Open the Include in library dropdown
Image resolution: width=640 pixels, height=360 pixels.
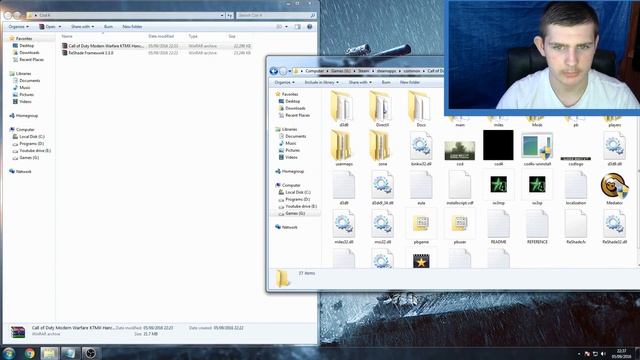click(321, 82)
